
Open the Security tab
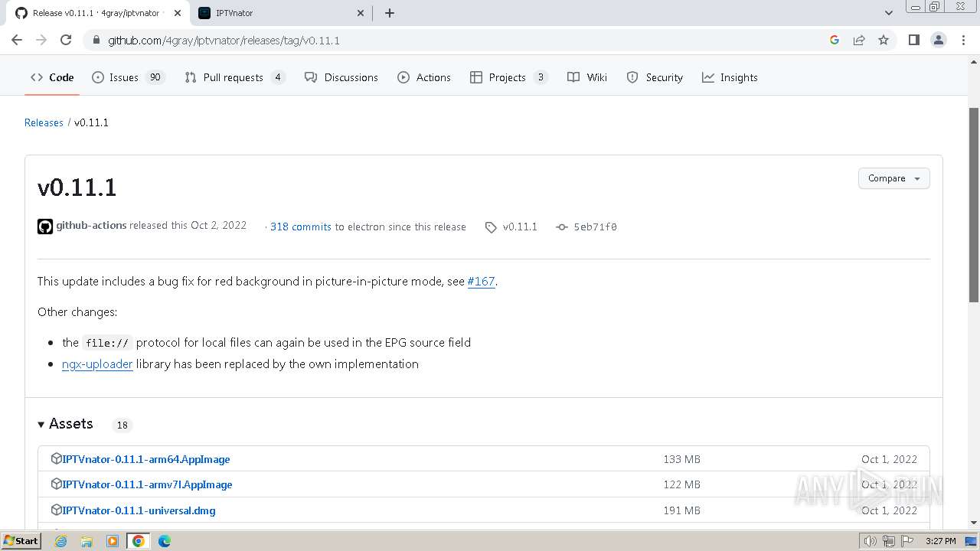coord(655,77)
